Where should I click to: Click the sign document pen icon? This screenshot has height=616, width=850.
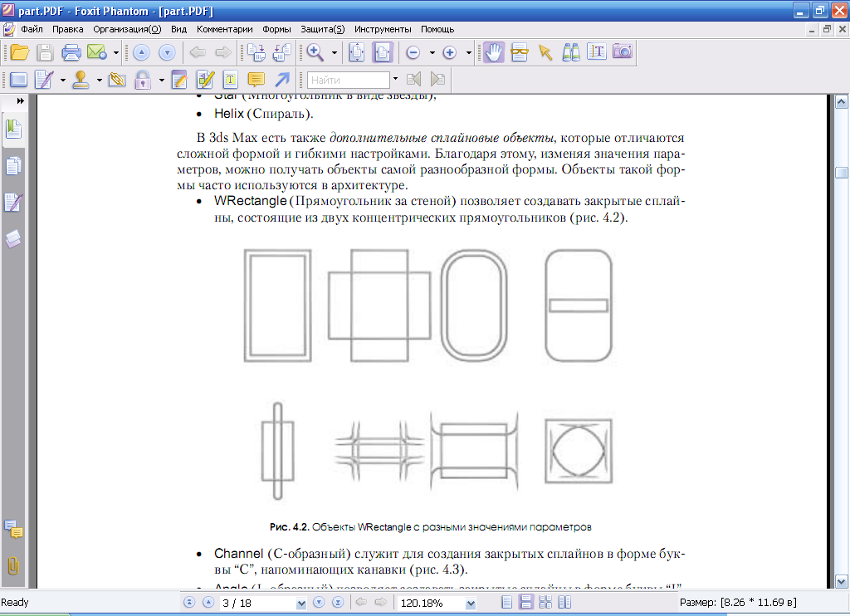tap(44, 81)
